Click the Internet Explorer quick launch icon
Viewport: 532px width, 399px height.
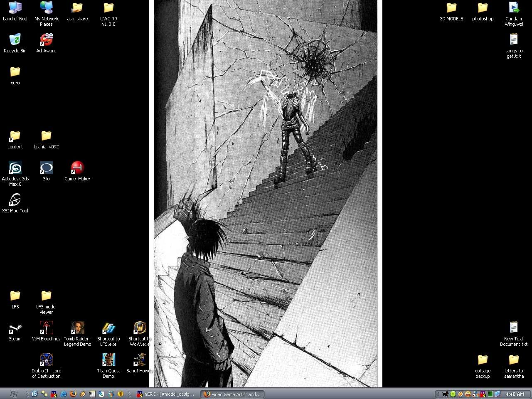[64, 394]
